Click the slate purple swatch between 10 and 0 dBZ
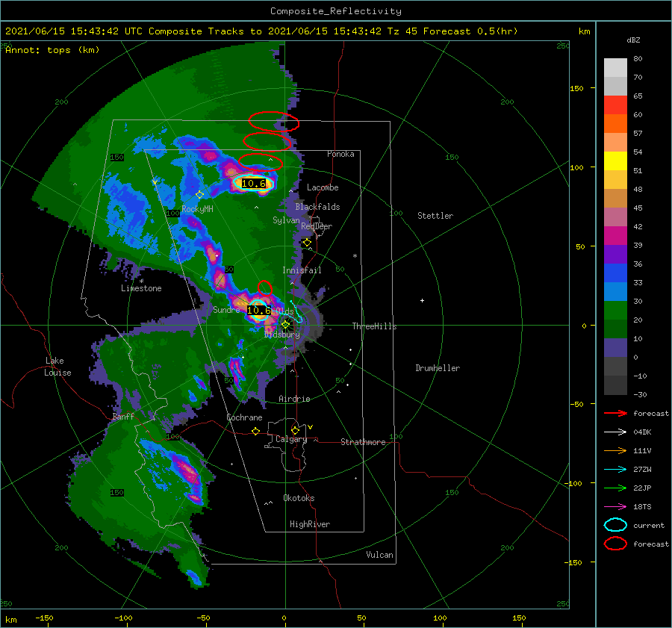This screenshot has width=672, height=628. coord(615,348)
